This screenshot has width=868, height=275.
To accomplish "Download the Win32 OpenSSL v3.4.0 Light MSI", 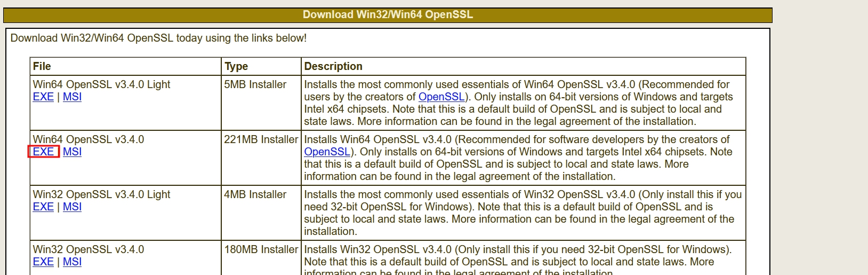I will click(72, 207).
